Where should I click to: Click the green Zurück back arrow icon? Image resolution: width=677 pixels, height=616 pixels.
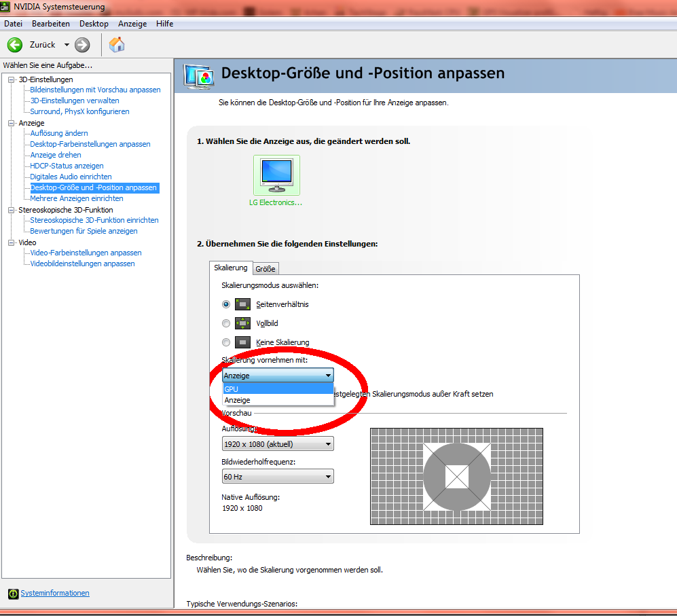15,45
